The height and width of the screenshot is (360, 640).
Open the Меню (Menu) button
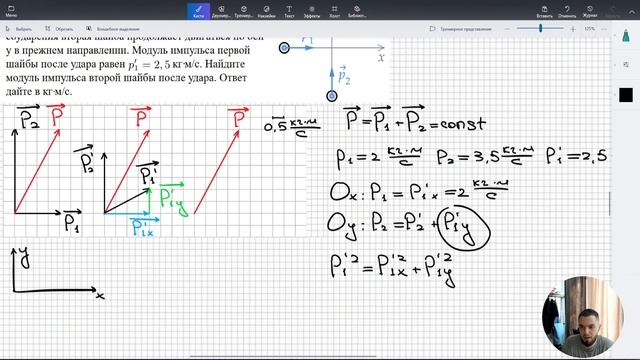click(x=11, y=11)
